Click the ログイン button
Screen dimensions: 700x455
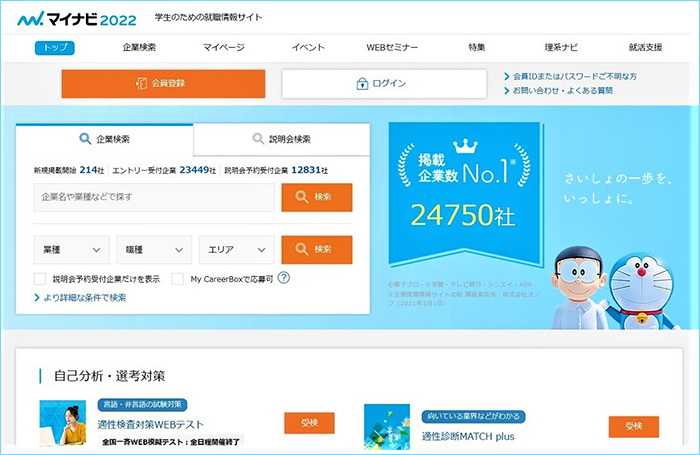384,83
